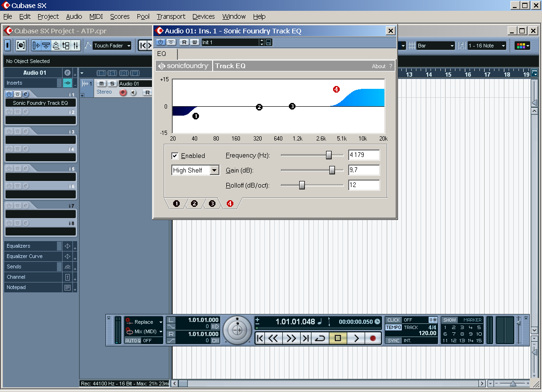Click the Equalizers section icon in Inspector
Viewport: 542px width, 392px height.
(67, 246)
